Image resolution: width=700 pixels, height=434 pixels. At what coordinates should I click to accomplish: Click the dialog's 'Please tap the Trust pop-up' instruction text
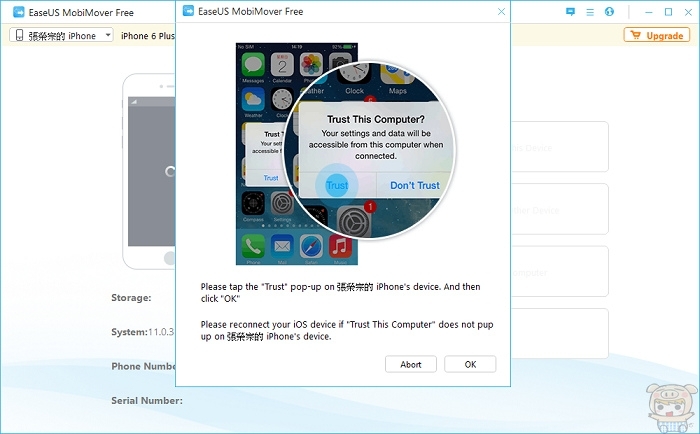point(340,292)
